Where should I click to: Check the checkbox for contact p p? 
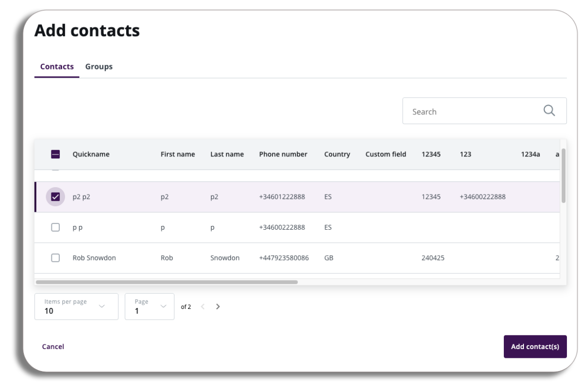point(55,227)
